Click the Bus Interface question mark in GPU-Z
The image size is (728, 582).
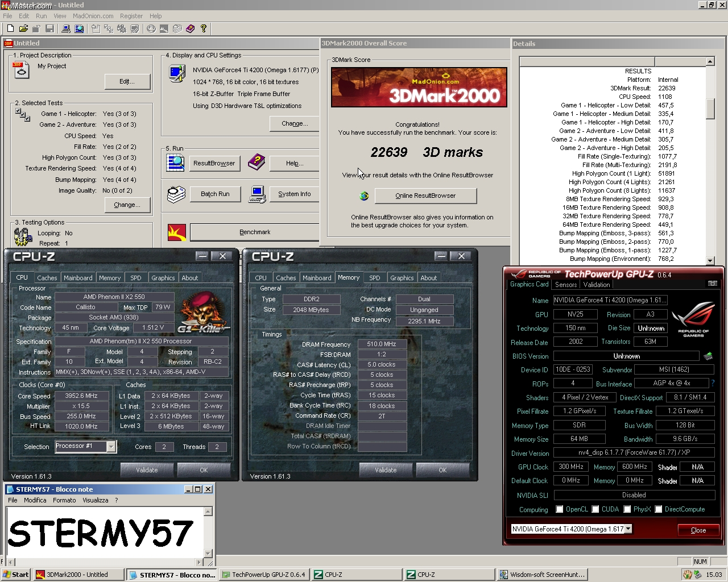pyautogui.click(x=713, y=384)
